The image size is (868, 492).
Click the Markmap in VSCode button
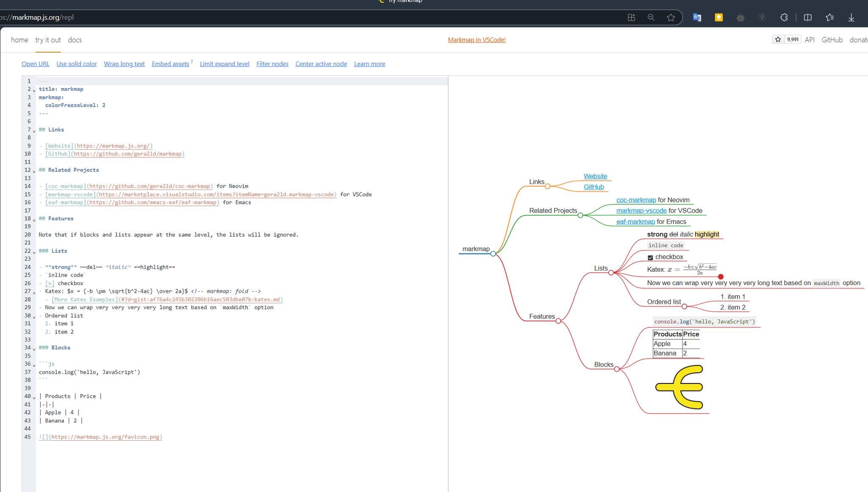click(476, 39)
